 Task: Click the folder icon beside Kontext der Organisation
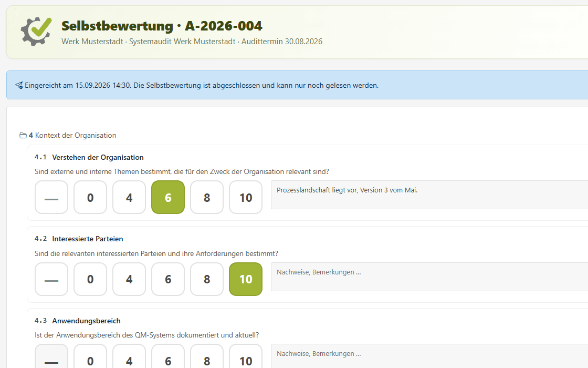[x=23, y=135]
